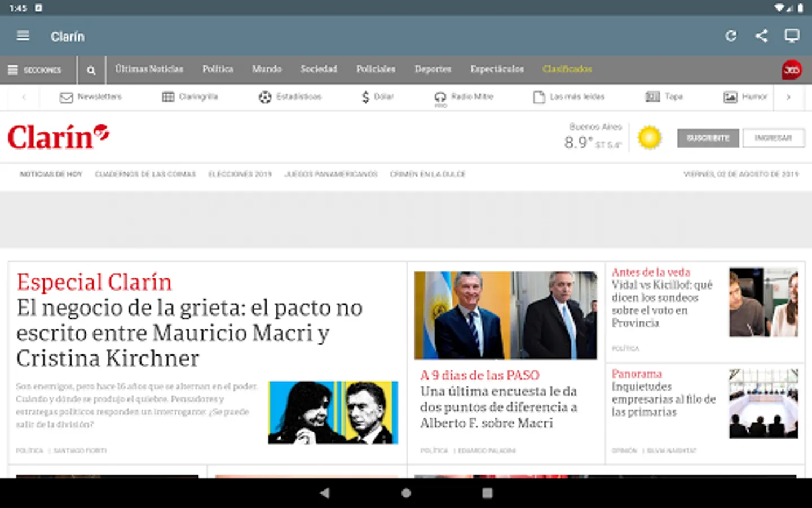Open Estadísticas soccer ball shortcut
Image resolution: width=812 pixels, height=508 pixels.
[290, 97]
